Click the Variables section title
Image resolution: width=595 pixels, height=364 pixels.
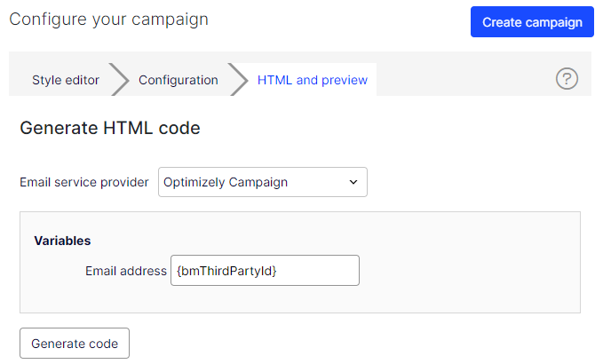pyautogui.click(x=62, y=241)
